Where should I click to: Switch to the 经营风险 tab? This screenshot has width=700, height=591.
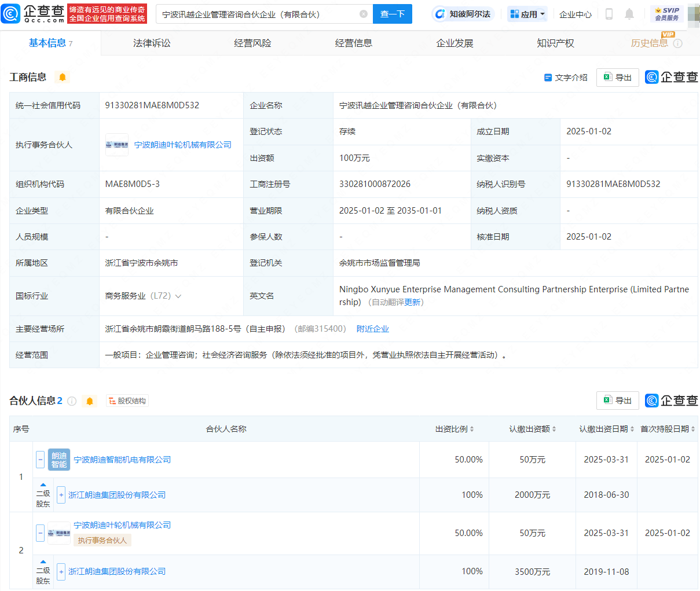click(x=252, y=43)
